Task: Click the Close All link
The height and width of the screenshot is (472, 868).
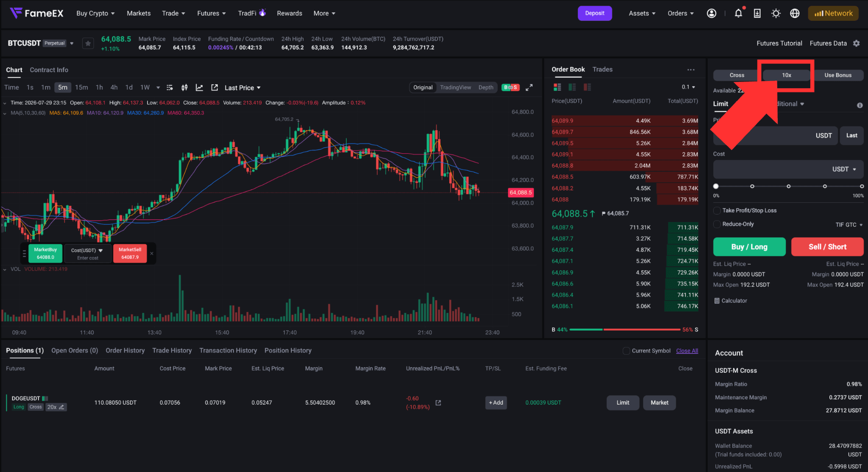Action: tap(687, 351)
